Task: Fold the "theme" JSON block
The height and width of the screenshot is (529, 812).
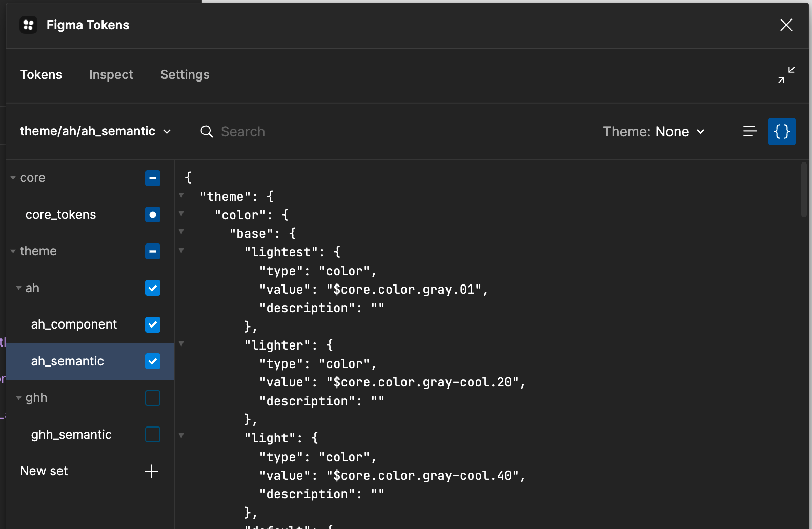Action: pos(181,195)
